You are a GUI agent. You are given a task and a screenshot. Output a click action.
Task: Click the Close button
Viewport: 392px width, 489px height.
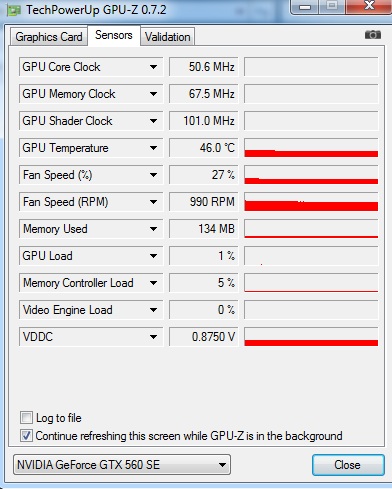click(x=348, y=465)
